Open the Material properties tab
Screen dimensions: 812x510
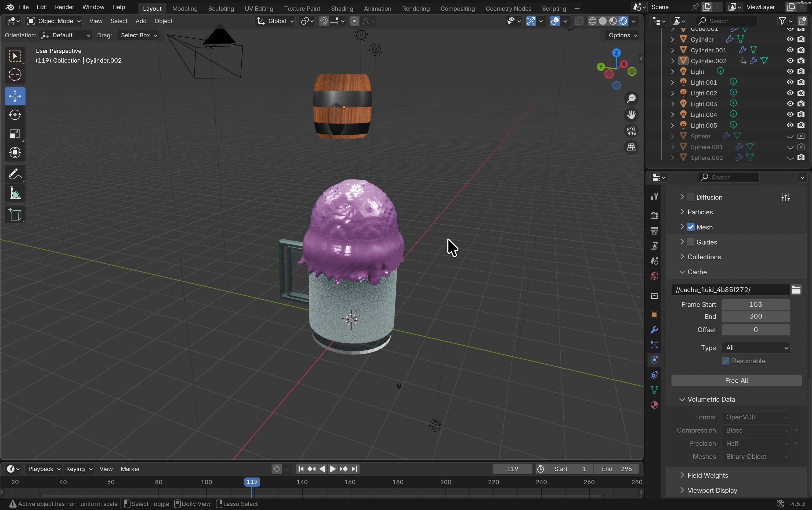tap(654, 405)
